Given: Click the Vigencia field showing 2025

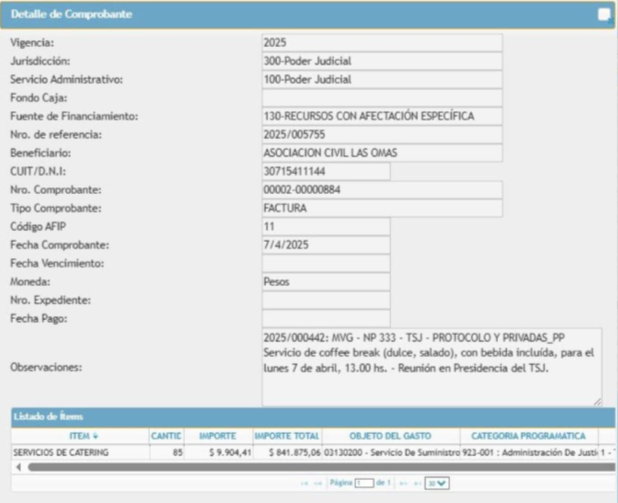Looking at the screenshot, I should [382, 43].
